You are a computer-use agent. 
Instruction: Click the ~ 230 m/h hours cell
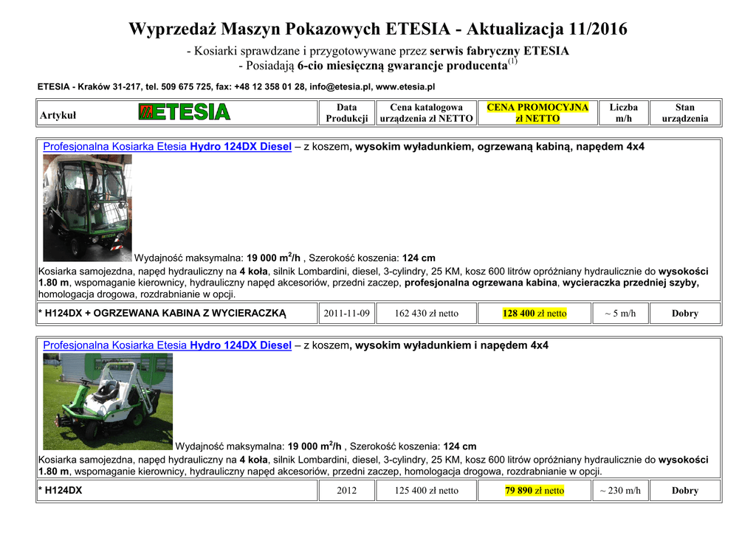(620, 491)
